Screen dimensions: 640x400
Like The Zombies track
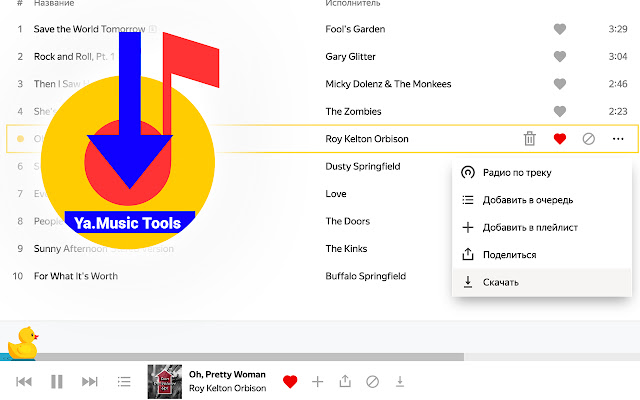(560, 111)
